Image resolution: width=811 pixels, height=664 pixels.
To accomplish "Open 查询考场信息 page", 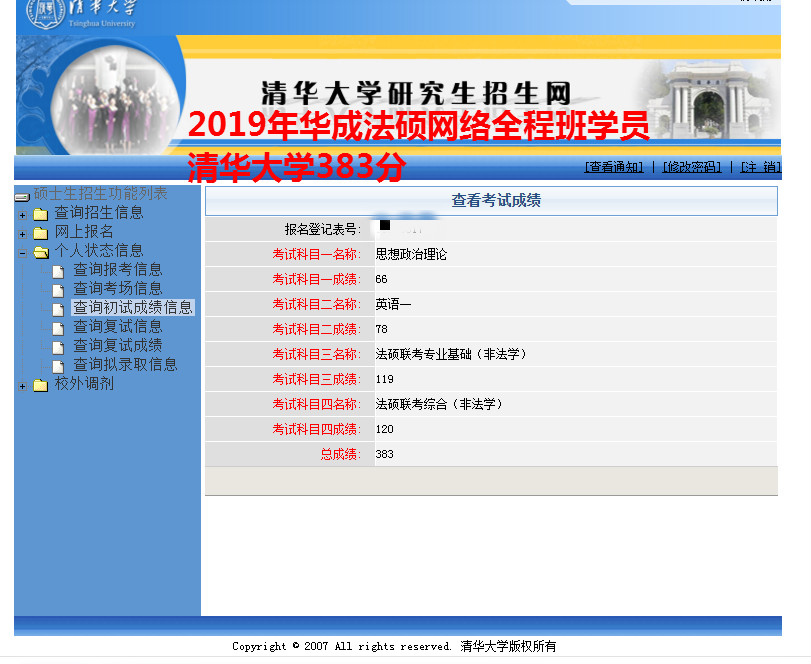I will pos(118,289).
